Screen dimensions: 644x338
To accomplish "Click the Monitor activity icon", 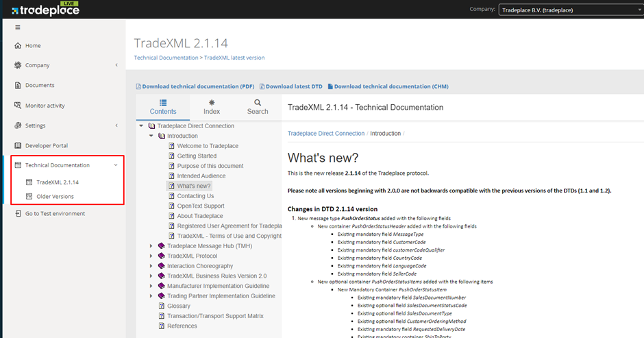I will point(18,106).
